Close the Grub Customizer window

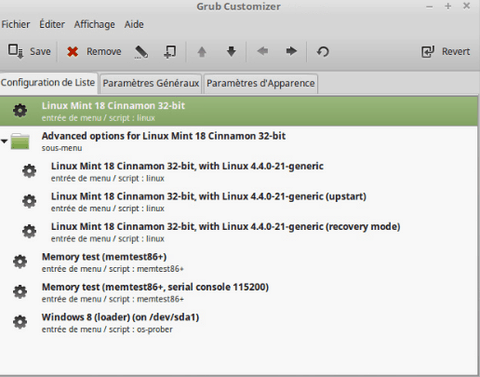[x=467, y=6]
